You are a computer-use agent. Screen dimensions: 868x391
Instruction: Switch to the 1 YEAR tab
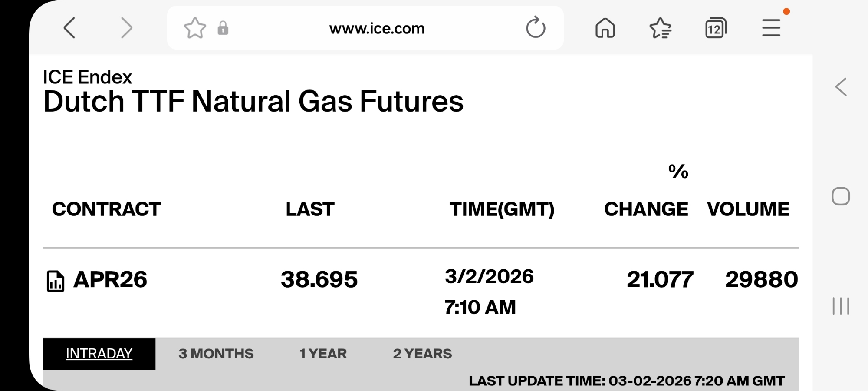click(x=323, y=354)
